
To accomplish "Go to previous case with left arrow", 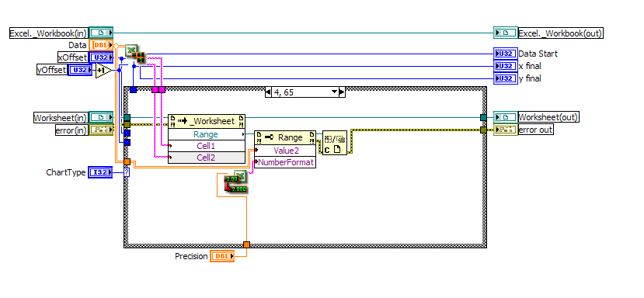I will point(268,92).
